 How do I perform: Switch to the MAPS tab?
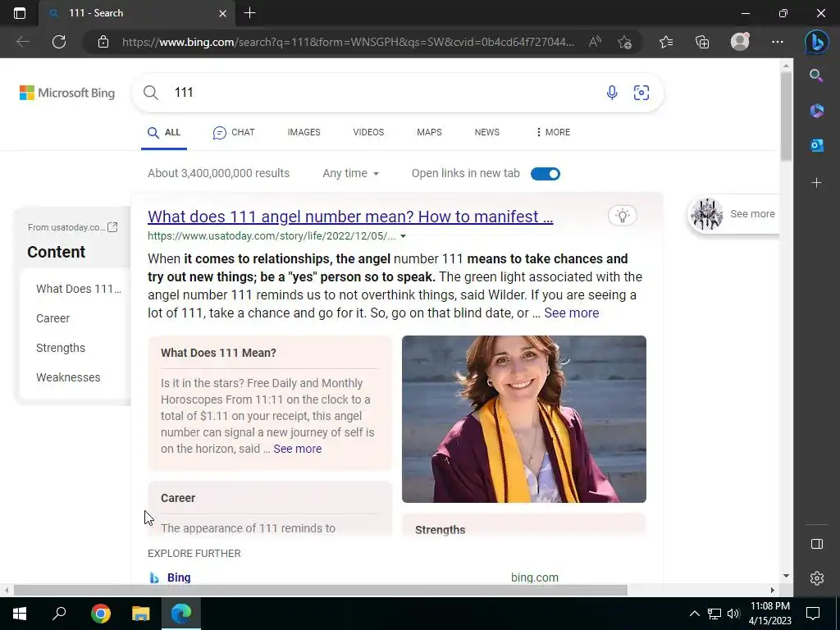429,132
